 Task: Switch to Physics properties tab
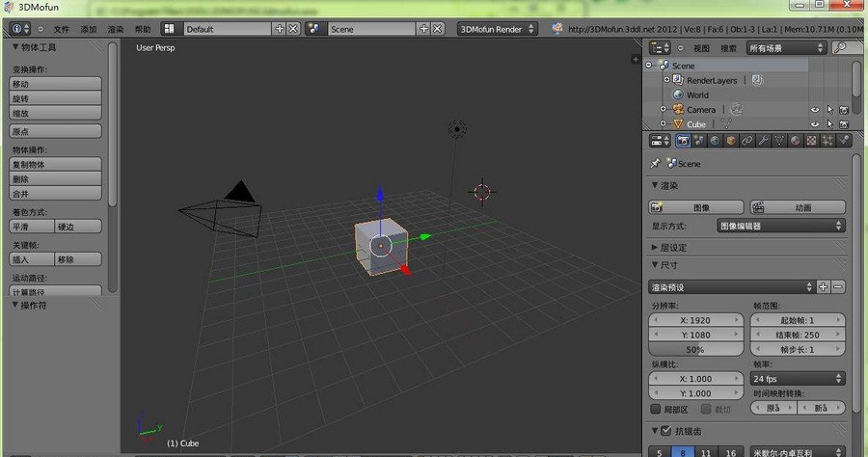click(x=844, y=141)
